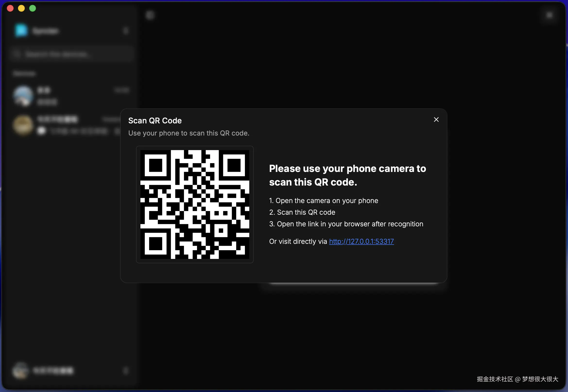This screenshot has height=392, width=568.
Task: Click the QR code image
Action: [195, 204]
